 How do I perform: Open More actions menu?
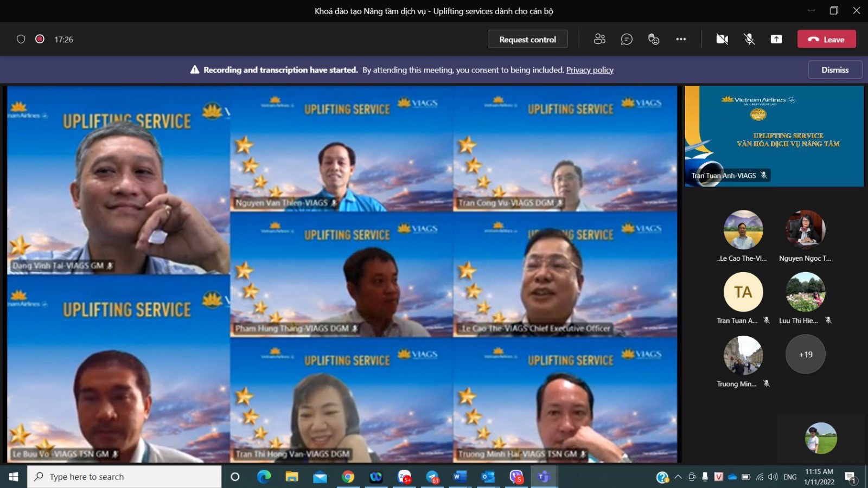[681, 39]
